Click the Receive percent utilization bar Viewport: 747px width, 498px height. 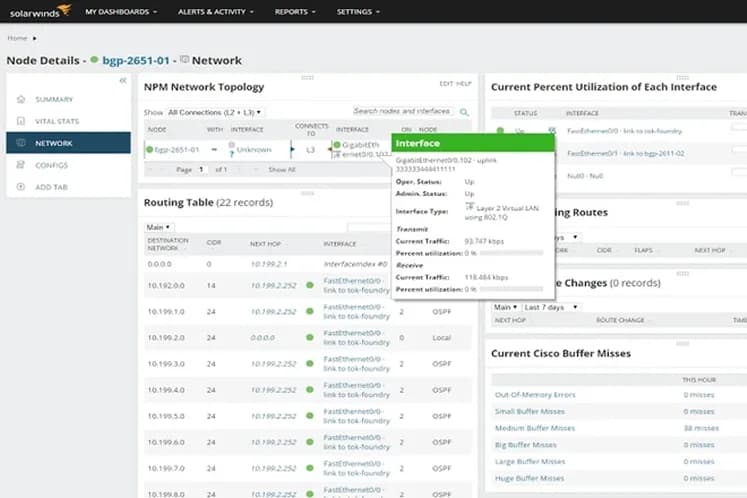(x=511, y=289)
